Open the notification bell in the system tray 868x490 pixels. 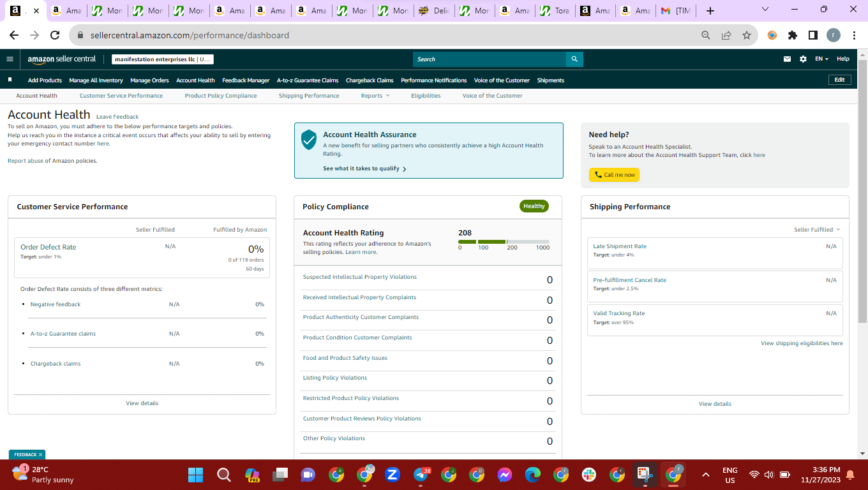click(849, 475)
